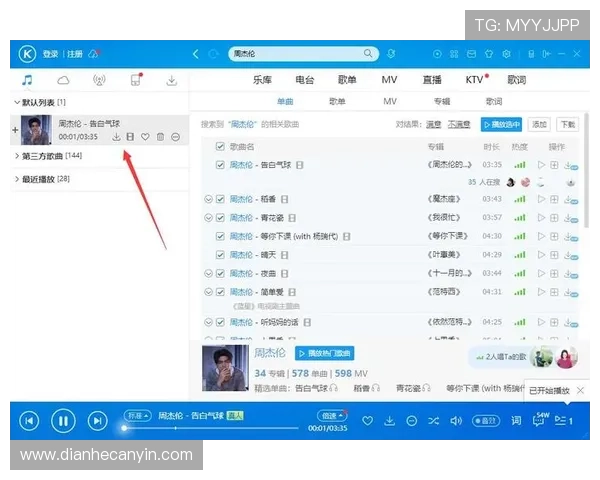Play the song 稻香 from results
The width and height of the screenshot is (600, 480).
coord(541,199)
